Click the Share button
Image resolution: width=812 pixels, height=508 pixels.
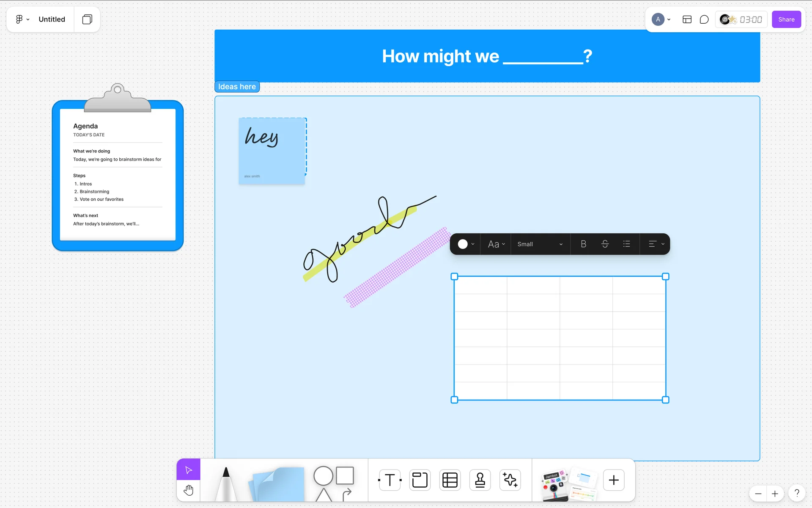click(x=786, y=19)
